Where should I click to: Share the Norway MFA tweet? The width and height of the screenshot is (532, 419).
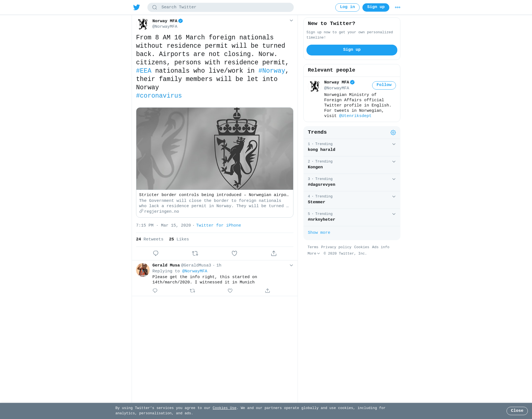(274, 253)
